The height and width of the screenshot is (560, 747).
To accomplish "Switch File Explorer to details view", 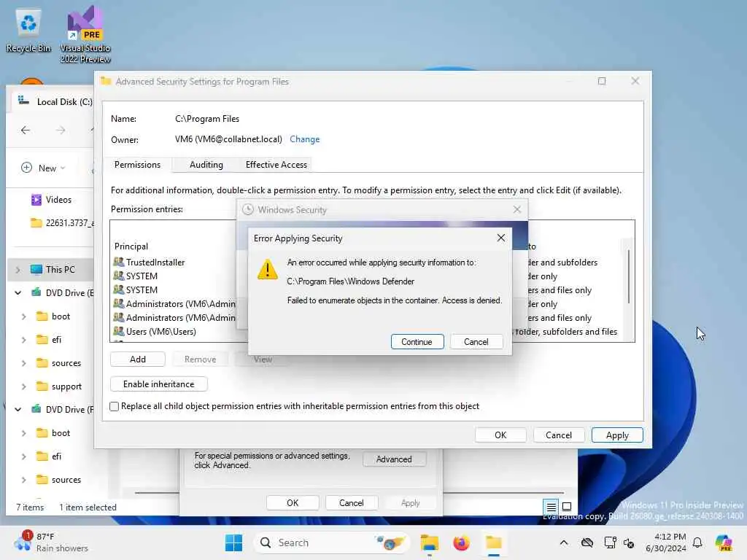I will [x=551, y=507].
